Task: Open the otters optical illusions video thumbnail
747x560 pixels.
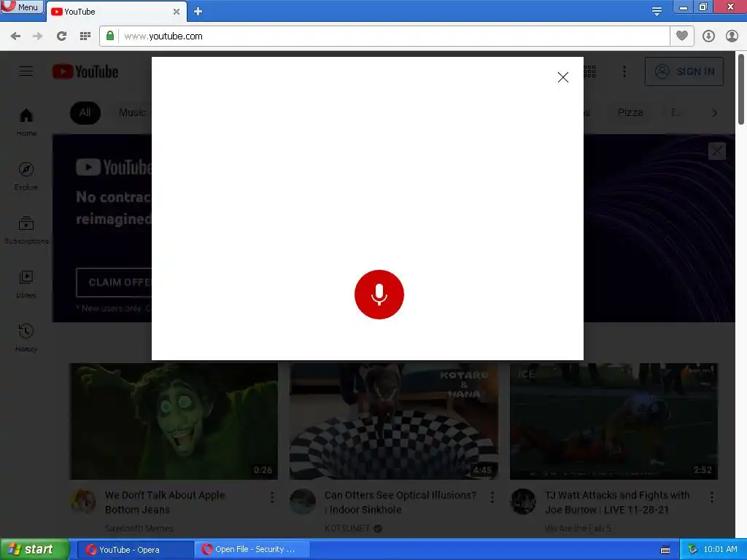Action: (x=393, y=421)
